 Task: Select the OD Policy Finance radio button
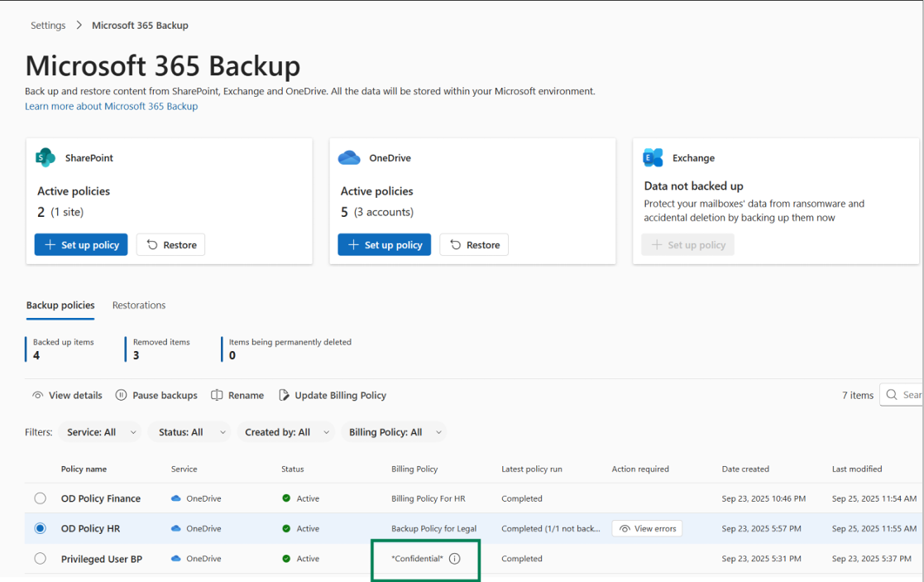tap(40, 498)
